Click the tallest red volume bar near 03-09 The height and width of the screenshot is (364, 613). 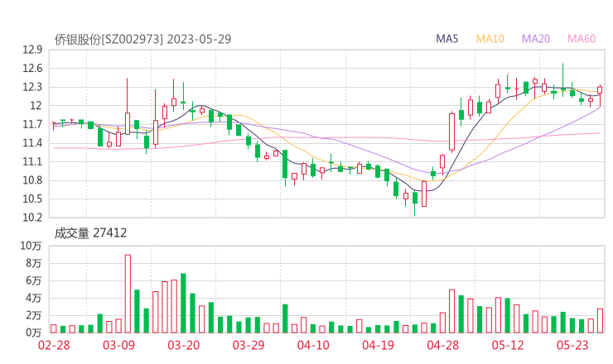[128, 294]
